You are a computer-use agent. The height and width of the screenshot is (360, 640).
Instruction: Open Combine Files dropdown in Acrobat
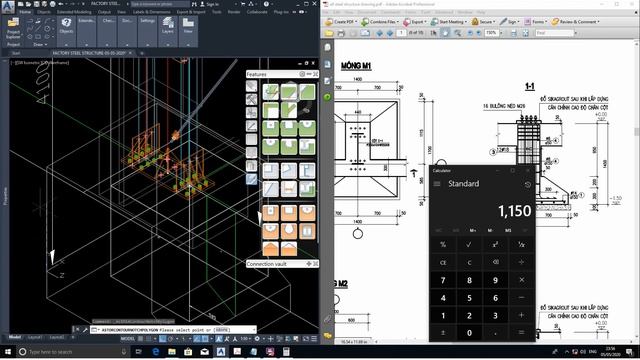(380, 22)
